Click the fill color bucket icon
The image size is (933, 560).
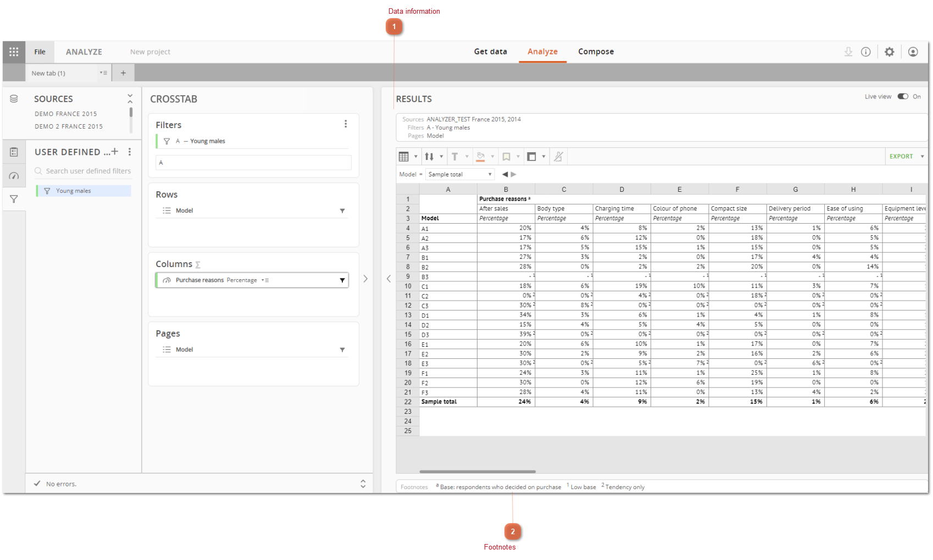pyautogui.click(x=481, y=157)
